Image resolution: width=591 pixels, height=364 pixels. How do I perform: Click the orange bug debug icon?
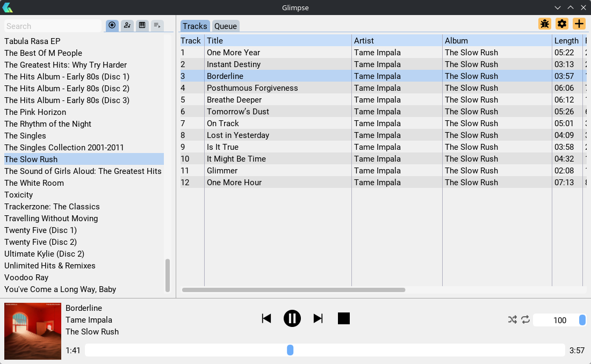[x=545, y=24]
